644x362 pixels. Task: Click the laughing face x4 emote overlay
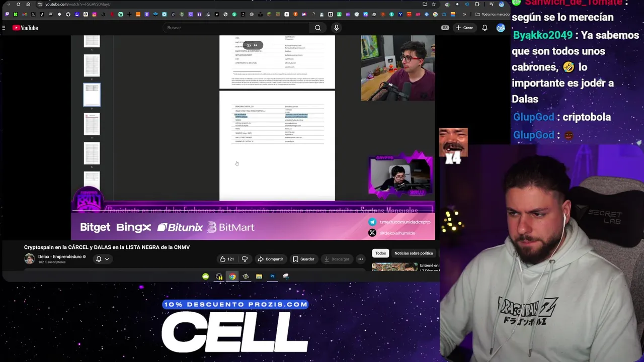(x=453, y=146)
